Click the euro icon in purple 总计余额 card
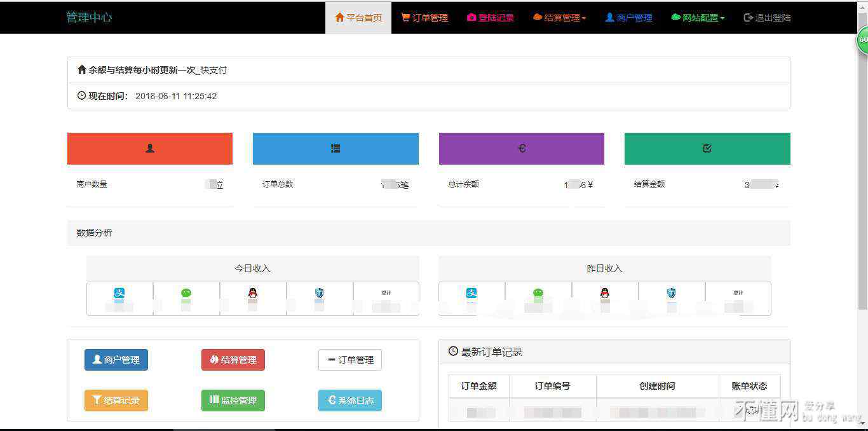Viewport: 868px width, 431px height. point(522,148)
